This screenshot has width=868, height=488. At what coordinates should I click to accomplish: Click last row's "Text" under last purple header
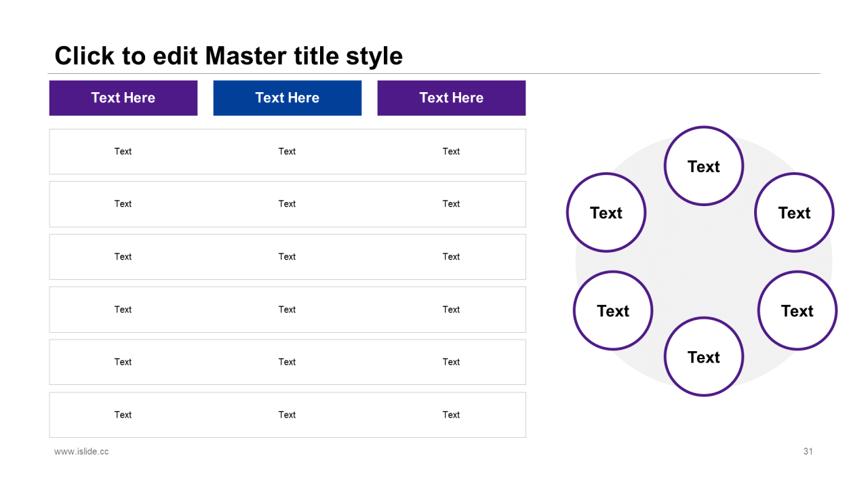tap(451, 415)
